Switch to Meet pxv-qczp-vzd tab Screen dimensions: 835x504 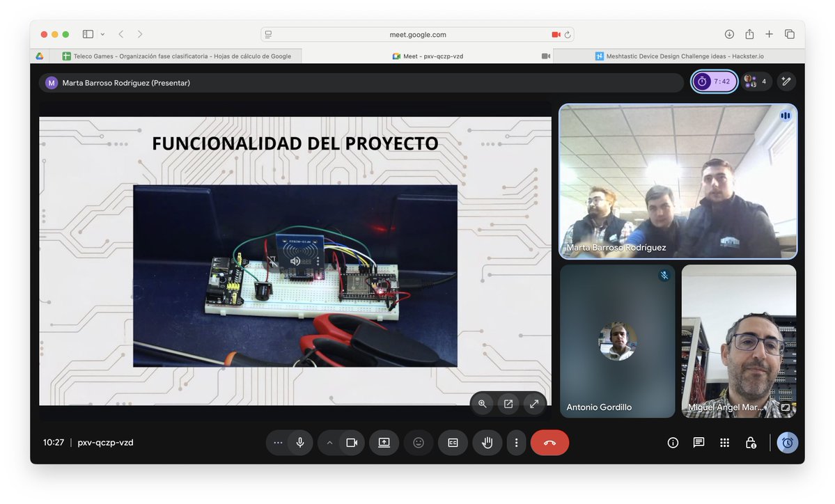click(x=428, y=56)
